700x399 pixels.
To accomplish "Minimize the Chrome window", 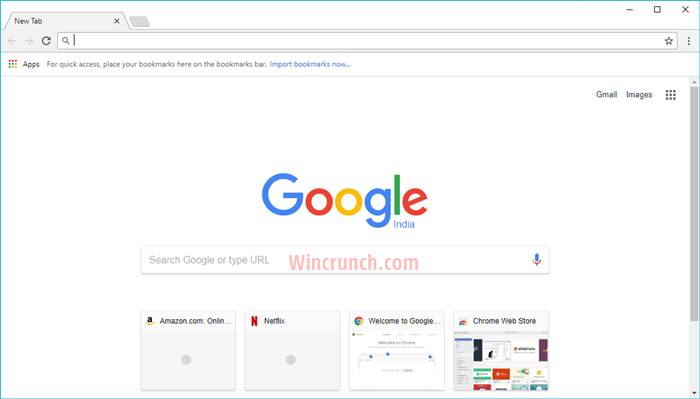I will click(x=630, y=9).
